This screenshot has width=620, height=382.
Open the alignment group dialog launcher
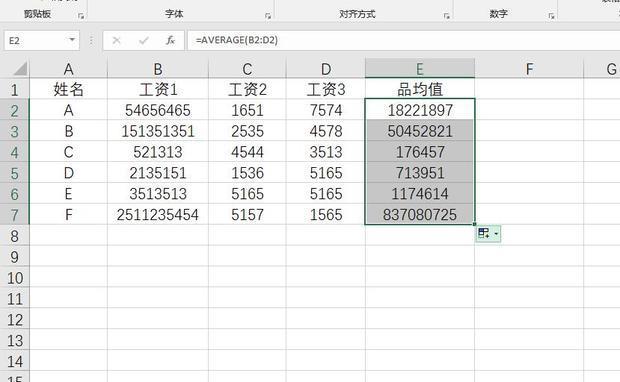pyautogui.click(x=446, y=16)
